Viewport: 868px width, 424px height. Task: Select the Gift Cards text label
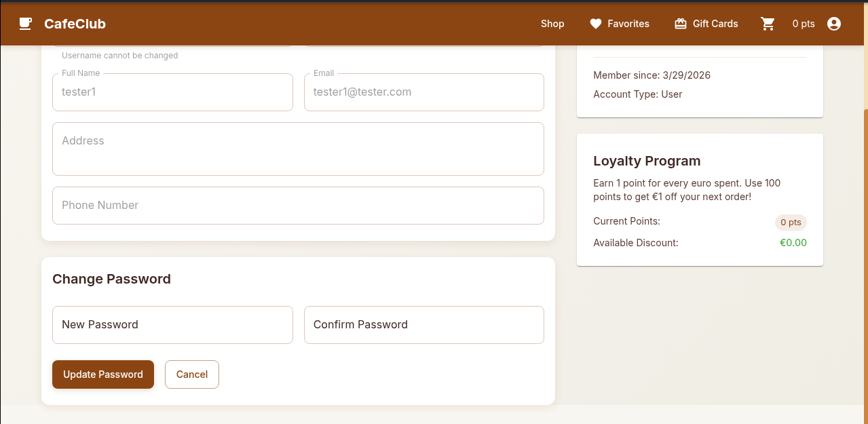pyautogui.click(x=715, y=24)
